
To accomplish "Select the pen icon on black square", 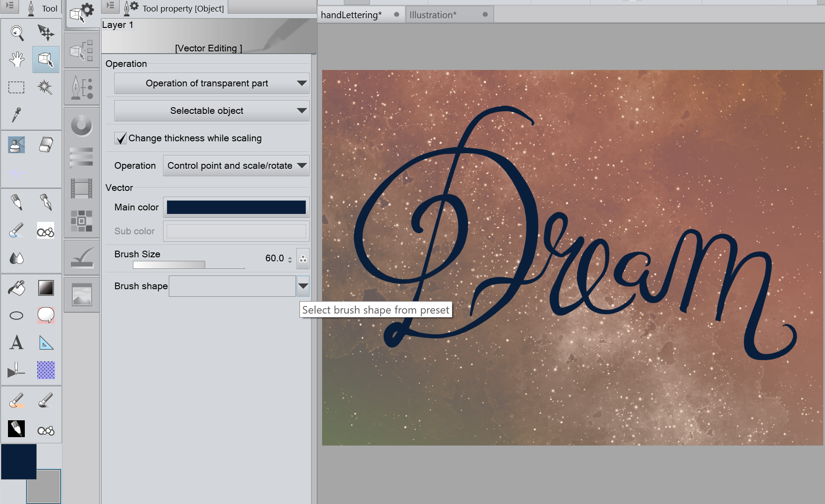I will [x=16, y=429].
